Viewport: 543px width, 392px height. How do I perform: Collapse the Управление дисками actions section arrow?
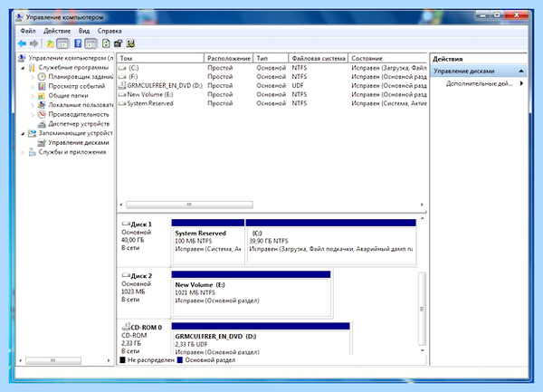tap(521, 72)
